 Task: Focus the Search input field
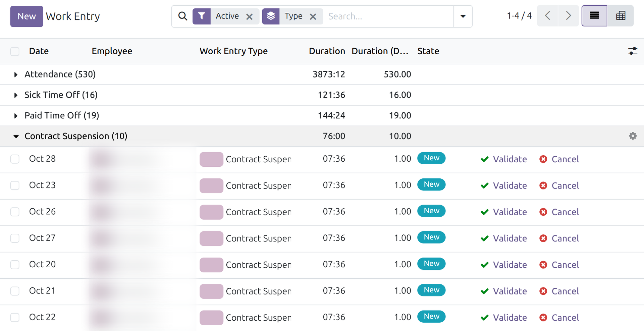coord(389,16)
